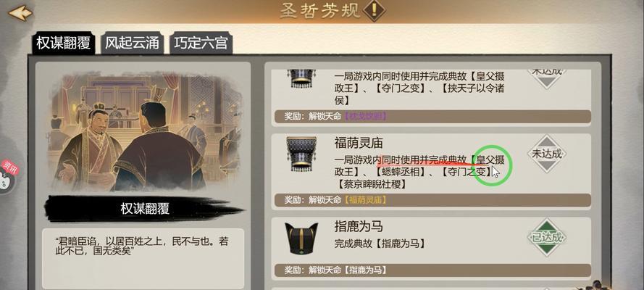Click the 蔡京睥睨社稷 story text

tap(372, 184)
